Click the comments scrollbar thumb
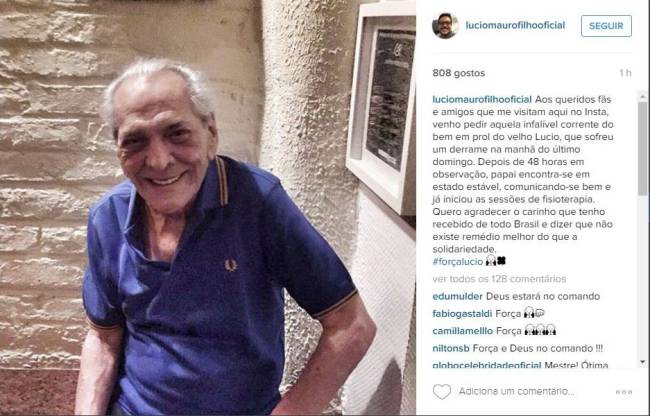Viewport: 650px width, 416px height. click(643, 148)
